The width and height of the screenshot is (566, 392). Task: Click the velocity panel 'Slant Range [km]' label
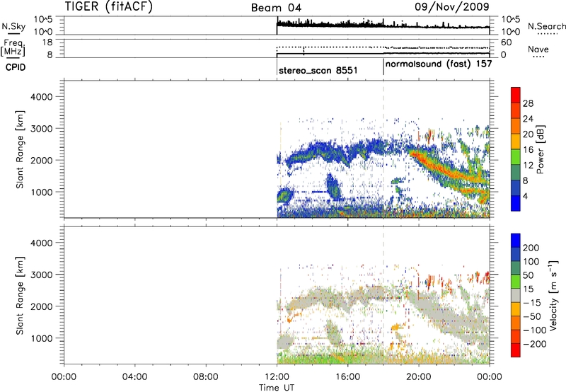coord(21,296)
